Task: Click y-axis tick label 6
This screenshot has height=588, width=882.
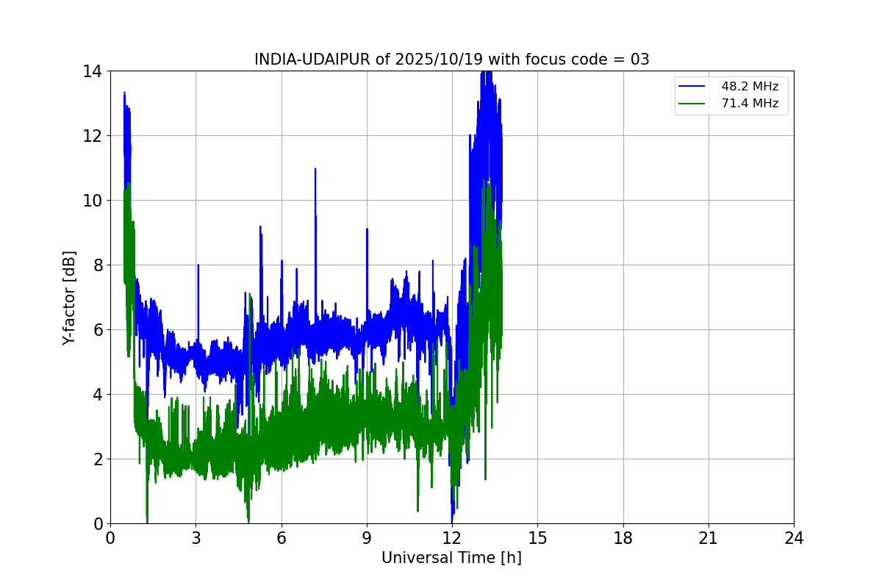Action: click(98, 330)
